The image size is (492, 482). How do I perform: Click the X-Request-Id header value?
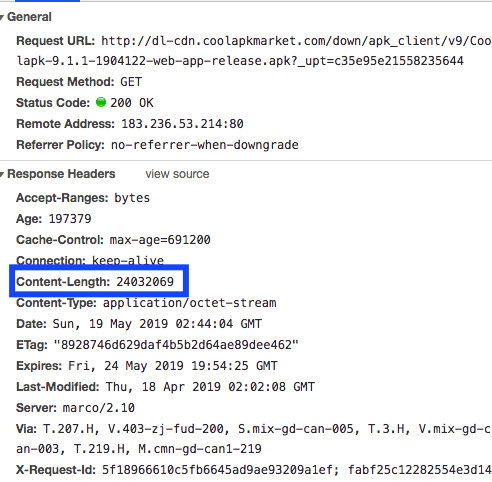coord(297,470)
